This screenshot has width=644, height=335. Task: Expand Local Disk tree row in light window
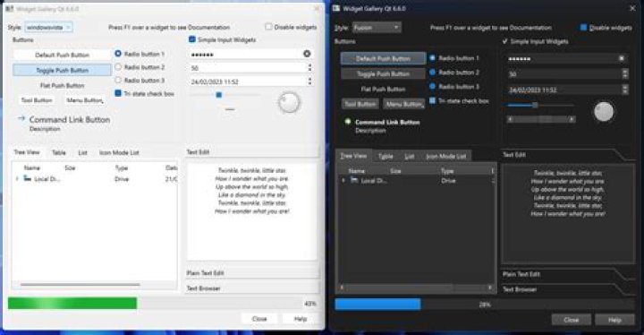coord(17,179)
